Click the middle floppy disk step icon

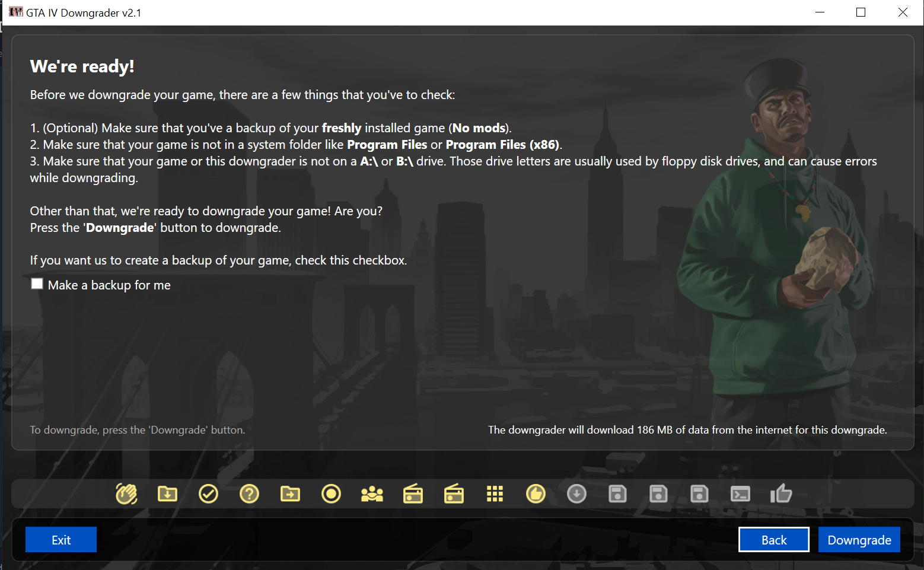coord(658,493)
